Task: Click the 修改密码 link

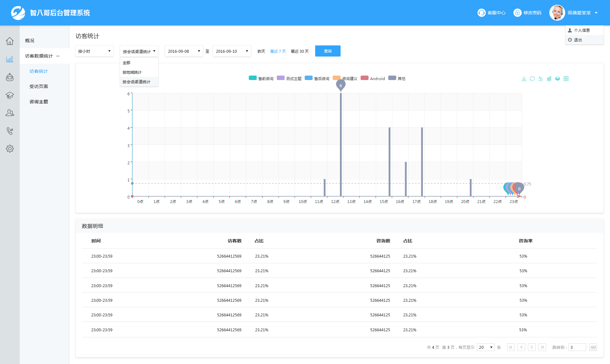Action: (x=532, y=13)
